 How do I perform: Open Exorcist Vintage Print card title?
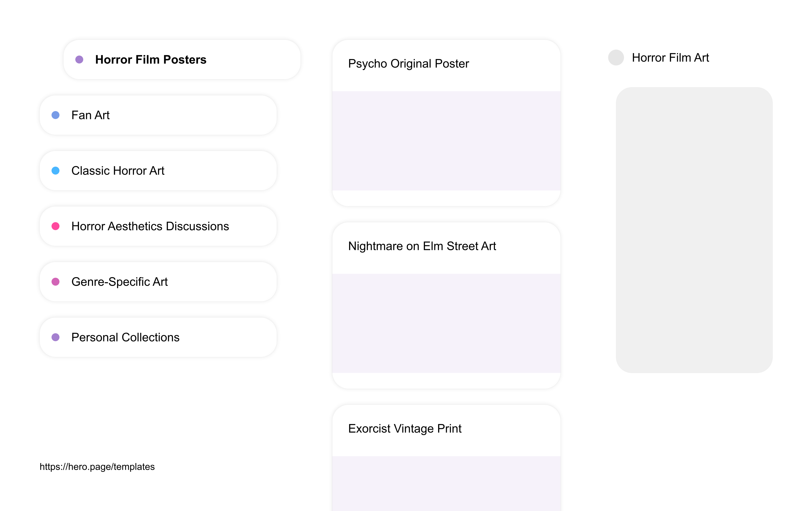405,429
